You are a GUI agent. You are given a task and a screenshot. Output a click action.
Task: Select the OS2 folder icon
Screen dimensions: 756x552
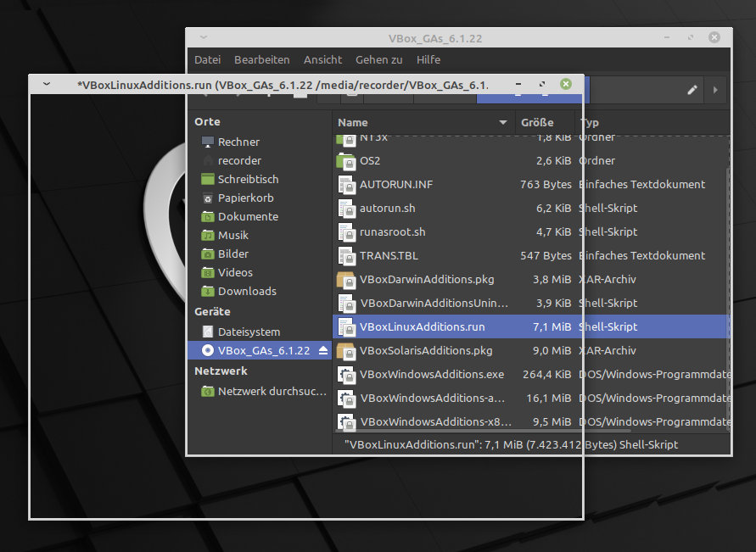(345, 161)
